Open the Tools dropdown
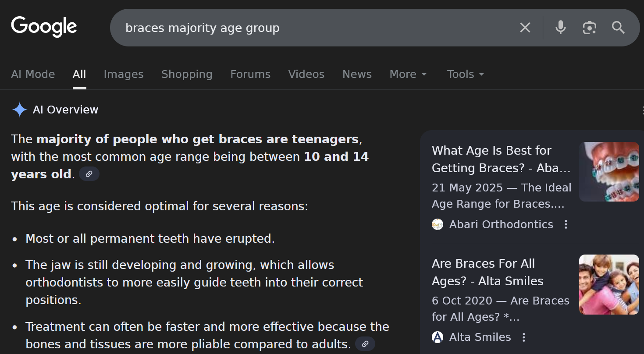This screenshot has width=644, height=354. click(466, 74)
